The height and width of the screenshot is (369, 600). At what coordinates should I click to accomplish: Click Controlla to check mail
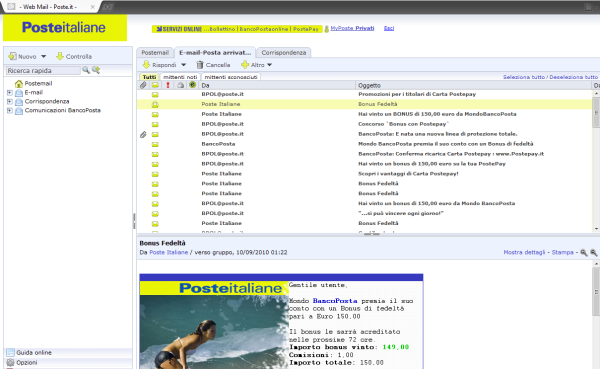(x=74, y=56)
